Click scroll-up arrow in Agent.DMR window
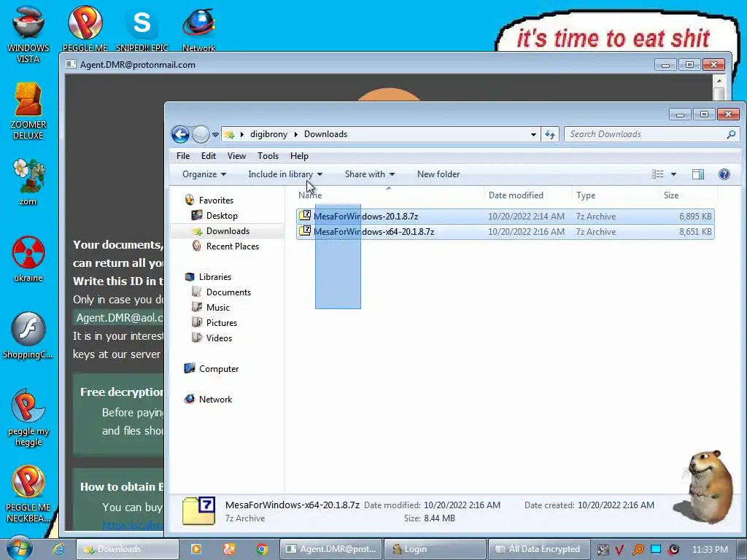Image resolution: width=747 pixels, height=560 pixels. 719,81
